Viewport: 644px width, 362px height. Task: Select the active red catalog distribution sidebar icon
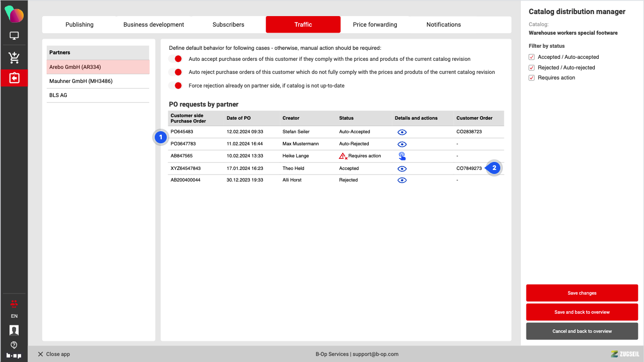tap(14, 78)
